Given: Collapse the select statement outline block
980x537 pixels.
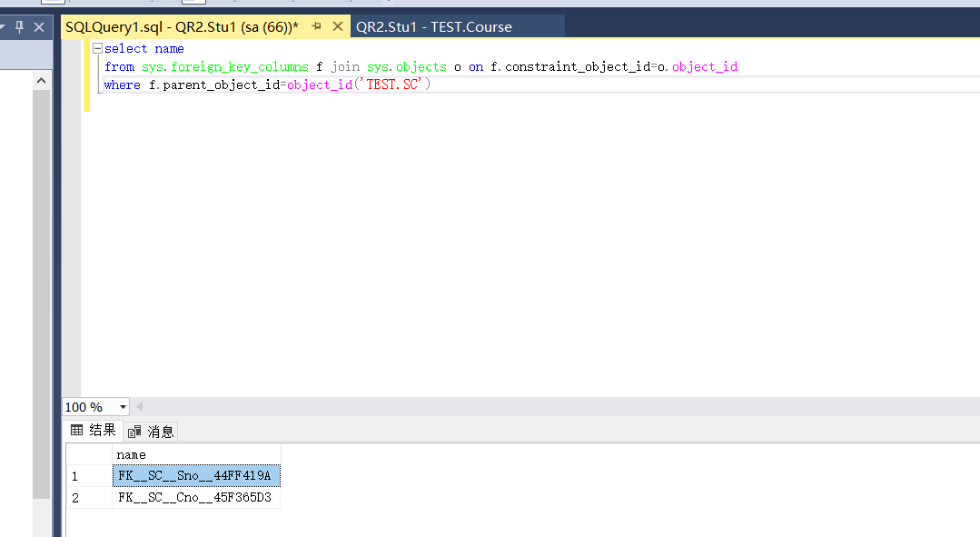Looking at the screenshot, I should [97, 48].
